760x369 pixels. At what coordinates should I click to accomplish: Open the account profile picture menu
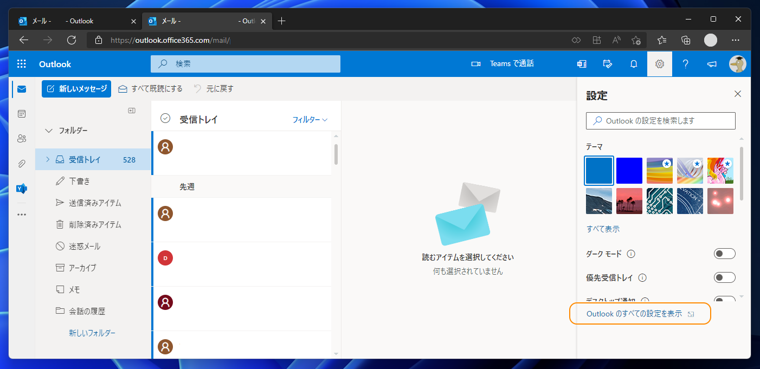737,64
